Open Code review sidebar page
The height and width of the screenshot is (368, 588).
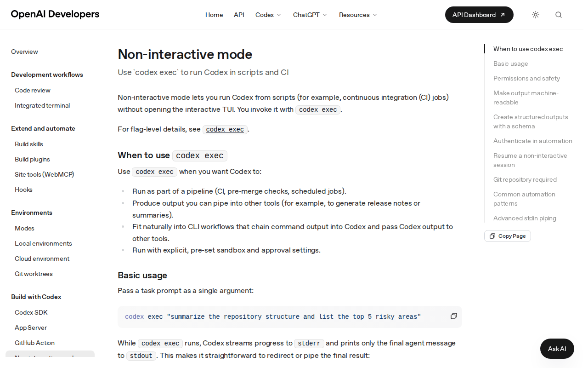tap(33, 90)
